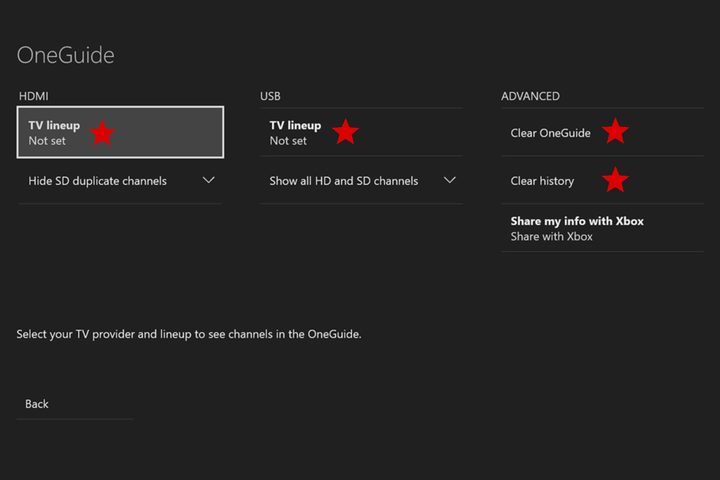Click the red star next to Clear history
Screen dimensions: 720x480
click(615, 179)
